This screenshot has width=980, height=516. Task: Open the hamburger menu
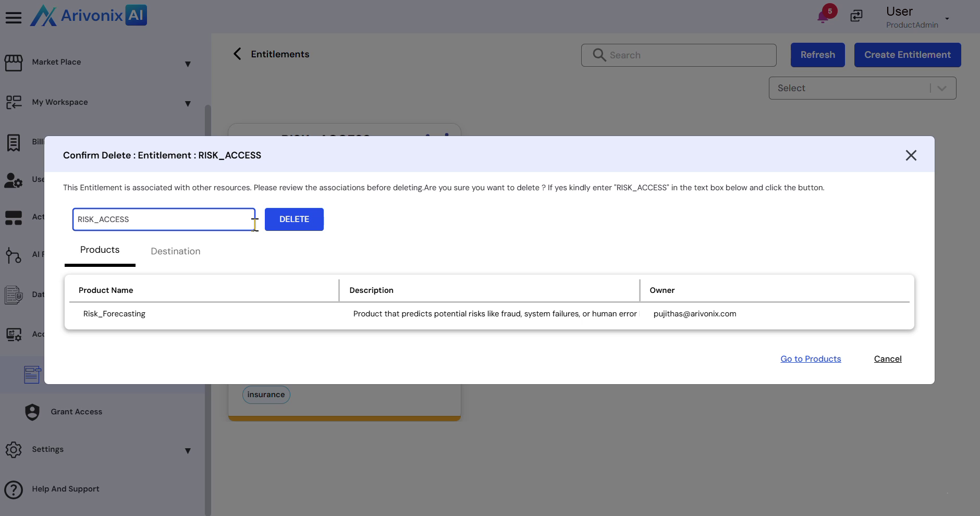pos(14,18)
